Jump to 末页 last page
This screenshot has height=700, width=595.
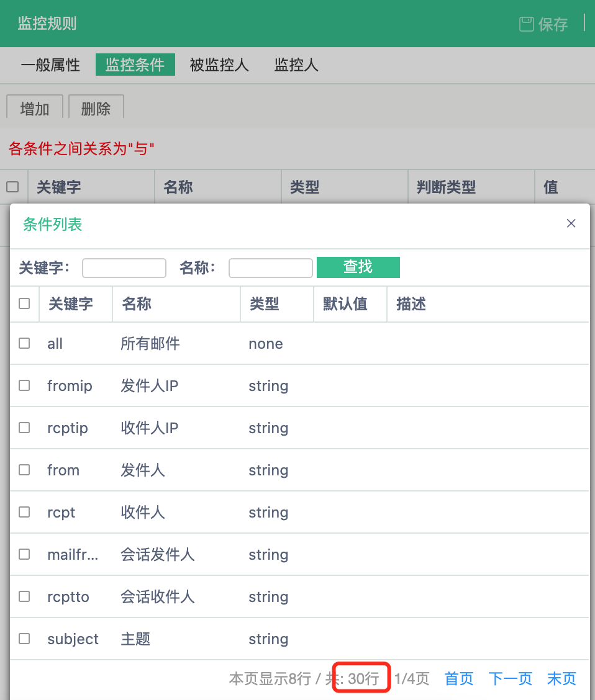click(x=561, y=679)
